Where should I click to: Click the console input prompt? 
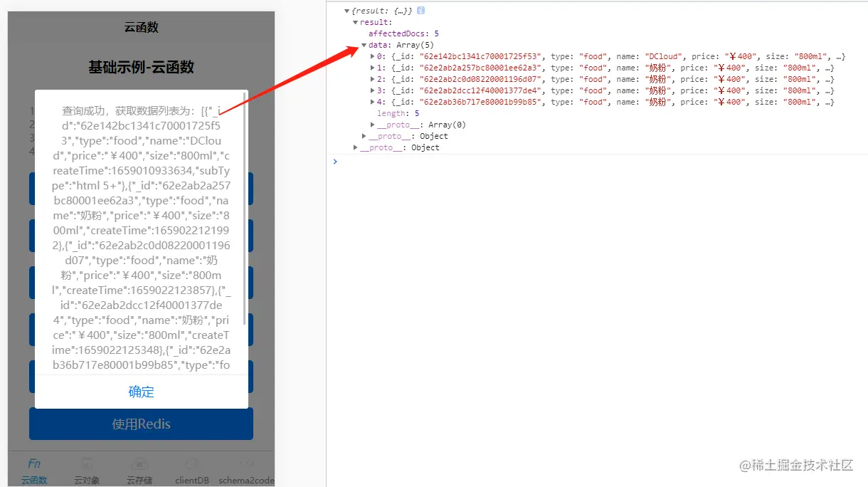coord(336,162)
